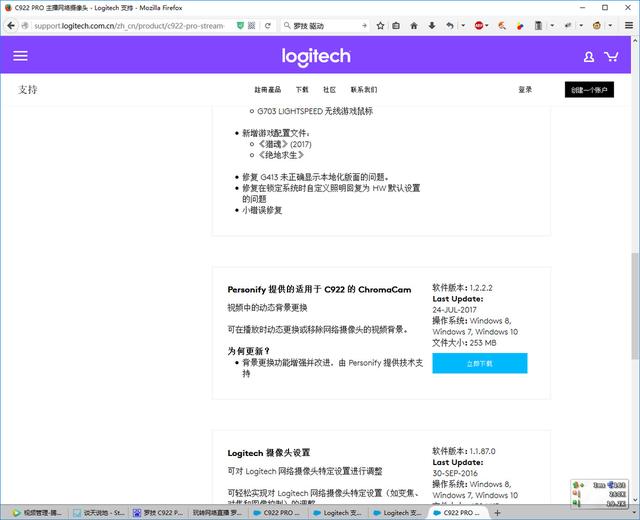Click blue 立即下载 button for ChromaCam
The width and height of the screenshot is (640, 520).
click(480, 363)
